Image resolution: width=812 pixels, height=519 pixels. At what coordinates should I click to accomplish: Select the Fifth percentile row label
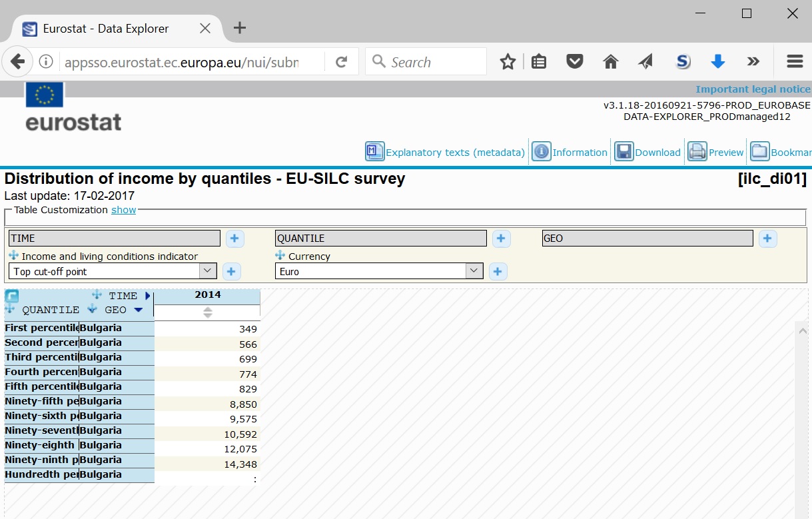point(41,386)
